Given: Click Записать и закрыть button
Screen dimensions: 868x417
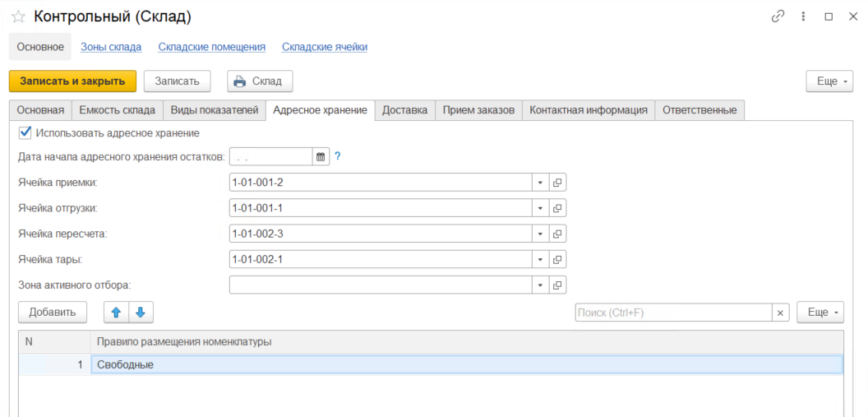Looking at the screenshot, I should [72, 81].
